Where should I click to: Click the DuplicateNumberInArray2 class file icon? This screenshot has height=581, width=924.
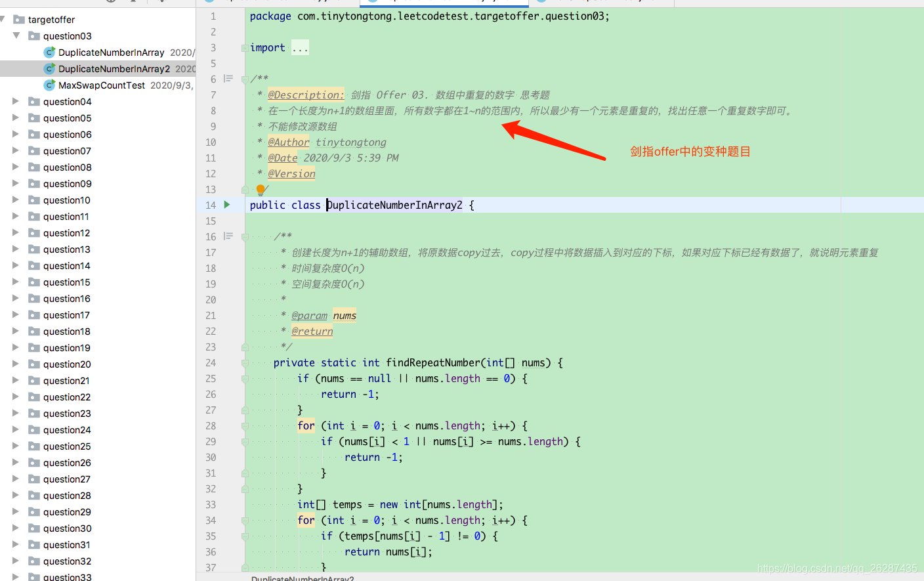pos(49,68)
